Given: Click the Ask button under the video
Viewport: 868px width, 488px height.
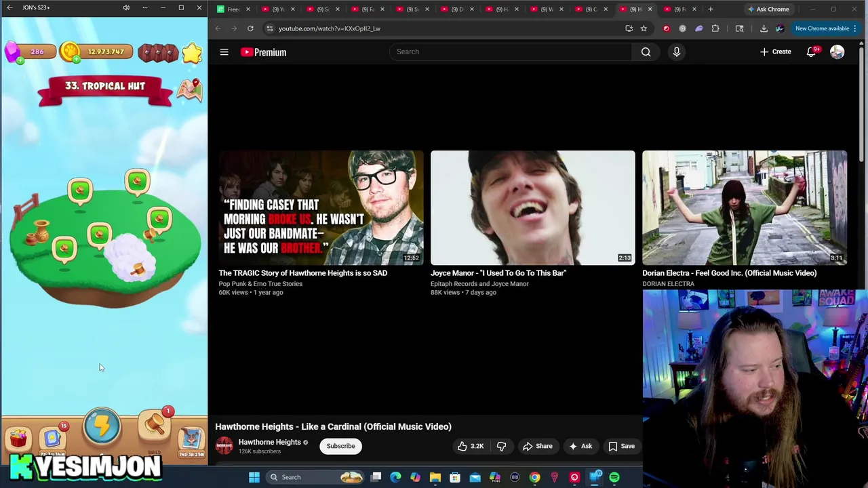Looking at the screenshot, I should point(580,446).
